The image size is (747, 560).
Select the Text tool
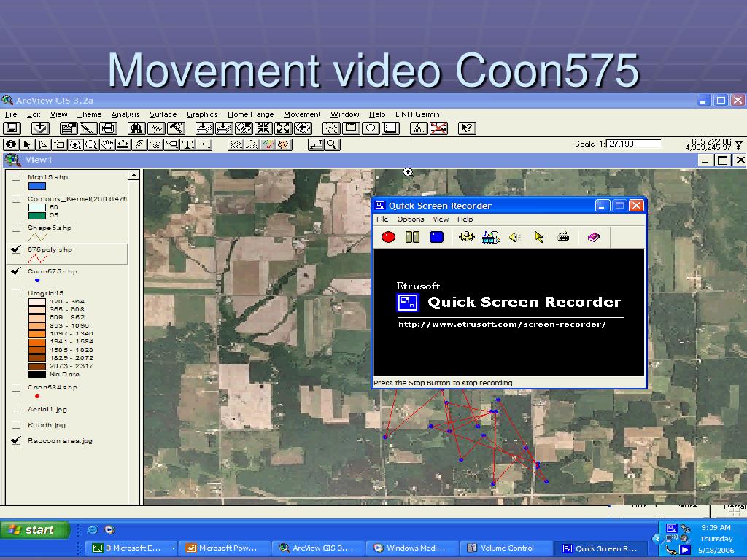(x=187, y=144)
